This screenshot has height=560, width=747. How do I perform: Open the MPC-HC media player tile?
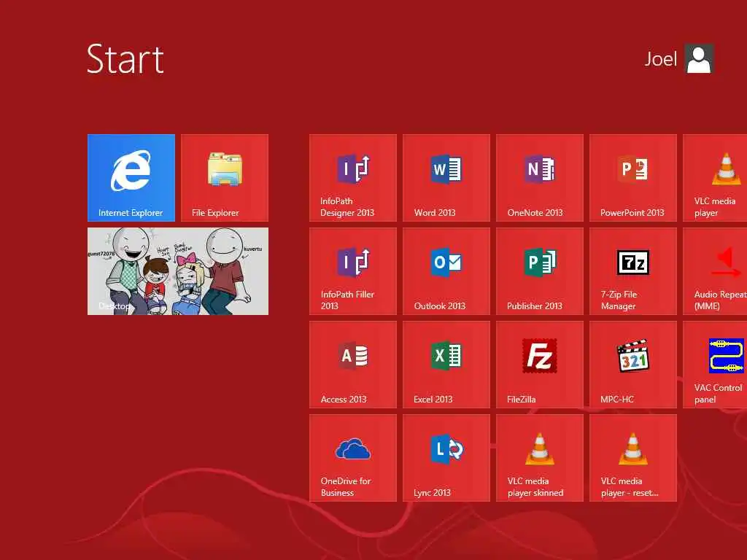coord(632,365)
